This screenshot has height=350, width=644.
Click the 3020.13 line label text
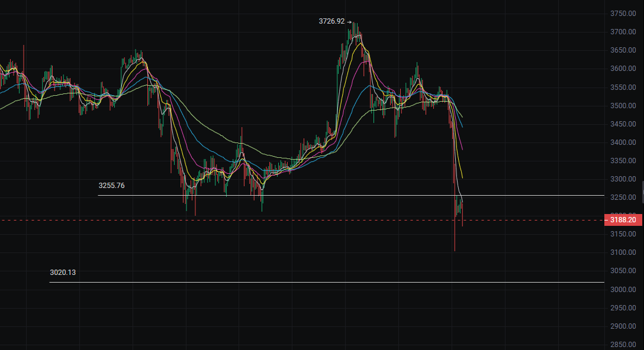tap(63, 273)
